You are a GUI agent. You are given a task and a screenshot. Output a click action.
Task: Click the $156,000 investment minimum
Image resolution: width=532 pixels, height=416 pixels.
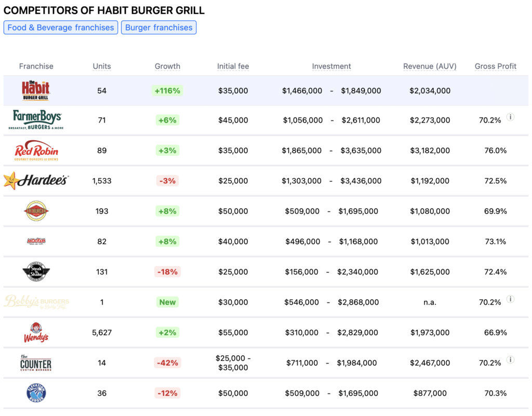[x=302, y=272]
